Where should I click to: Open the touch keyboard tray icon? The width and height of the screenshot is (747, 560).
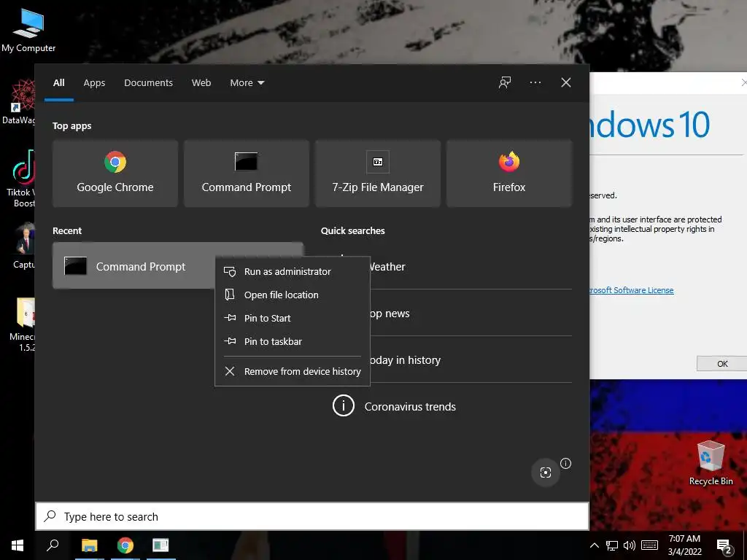point(649,545)
